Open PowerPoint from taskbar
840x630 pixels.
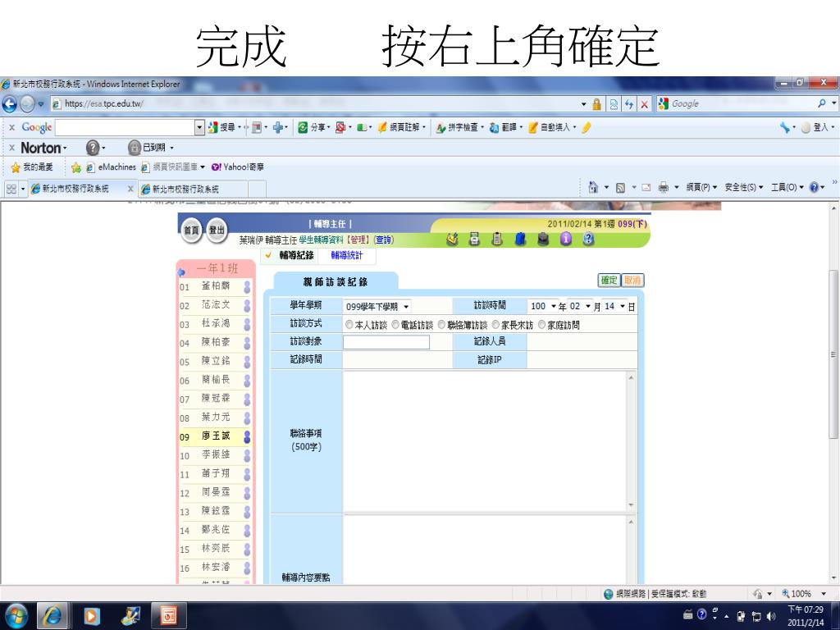(169, 616)
